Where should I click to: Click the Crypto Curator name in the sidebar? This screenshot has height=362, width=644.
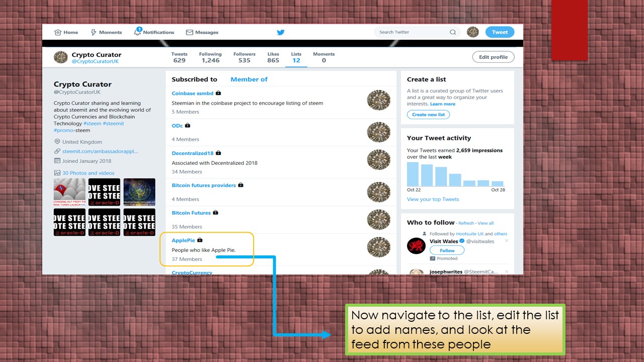pos(83,84)
